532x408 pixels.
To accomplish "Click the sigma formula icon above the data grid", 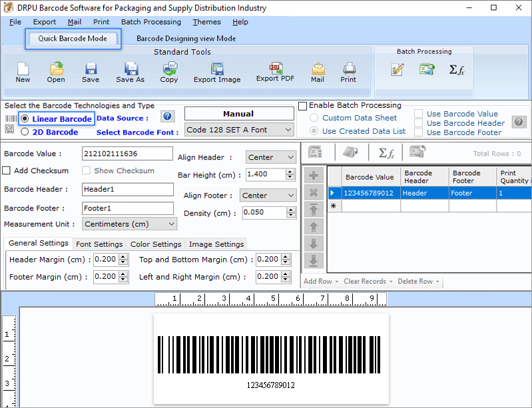I will (386, 153).
